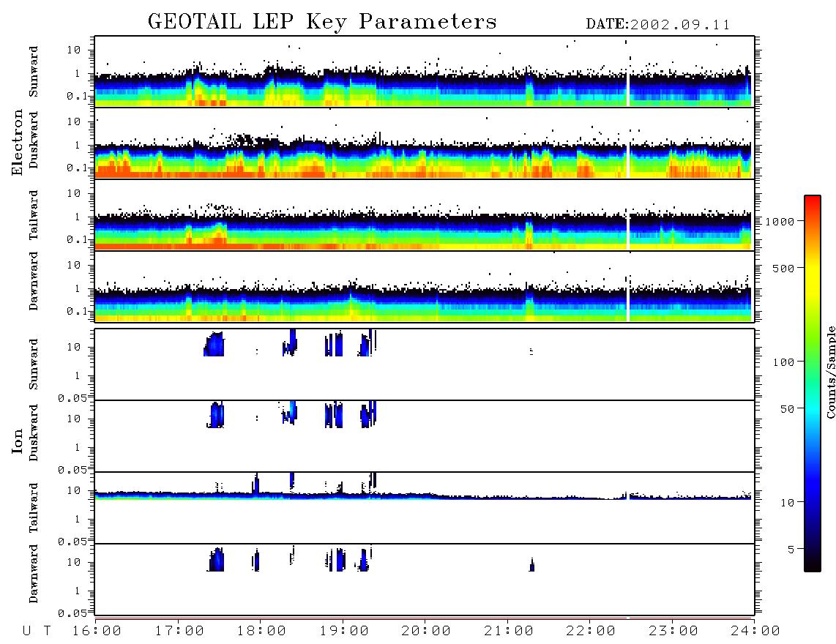836x644 pixels.
Task: Select the Counts/Sample colorbar label
Action: [830, 372]
